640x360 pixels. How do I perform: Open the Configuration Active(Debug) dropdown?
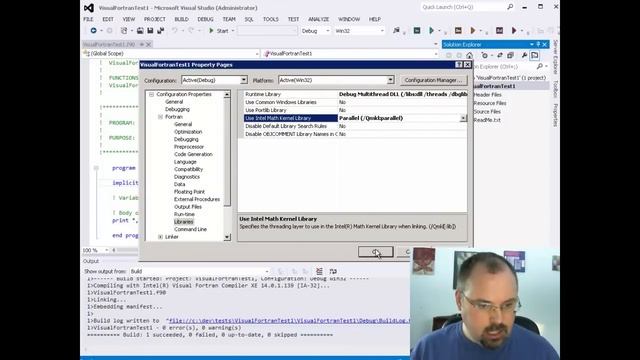(x=243, y=80)
